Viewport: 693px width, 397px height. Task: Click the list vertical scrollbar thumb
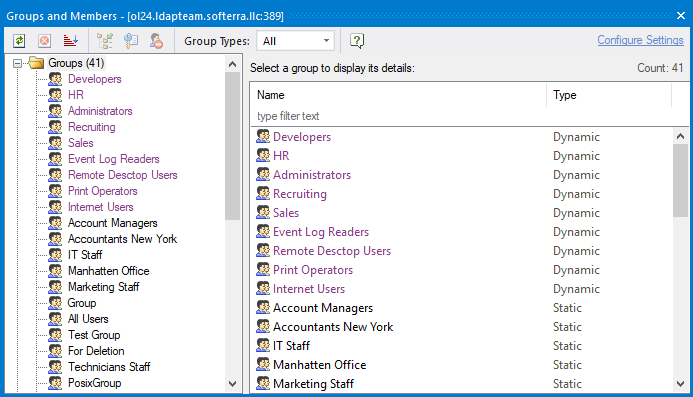pyautogui.click(x=681, y=180)
